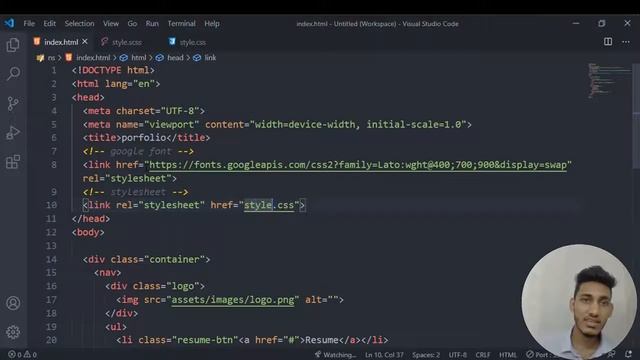
Task: Click Ln 10, Col 37 status item
Action: pos(384,355)
